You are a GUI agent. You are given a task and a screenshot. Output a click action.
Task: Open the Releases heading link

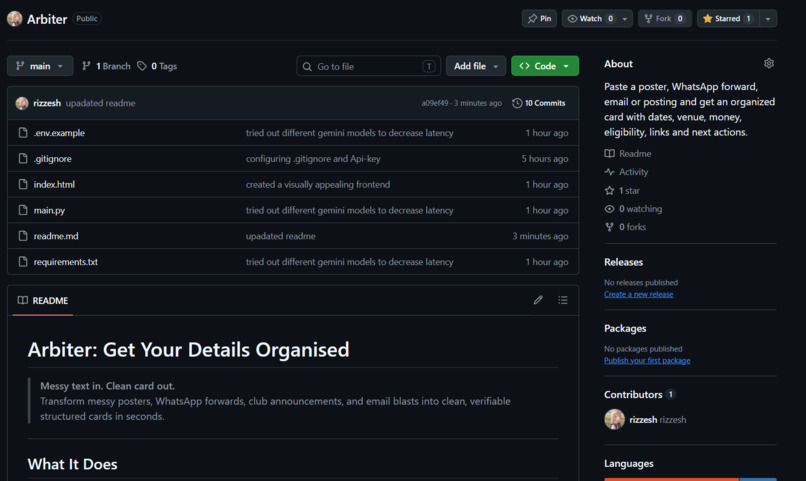pyautogui.click(x=624, y=262)
